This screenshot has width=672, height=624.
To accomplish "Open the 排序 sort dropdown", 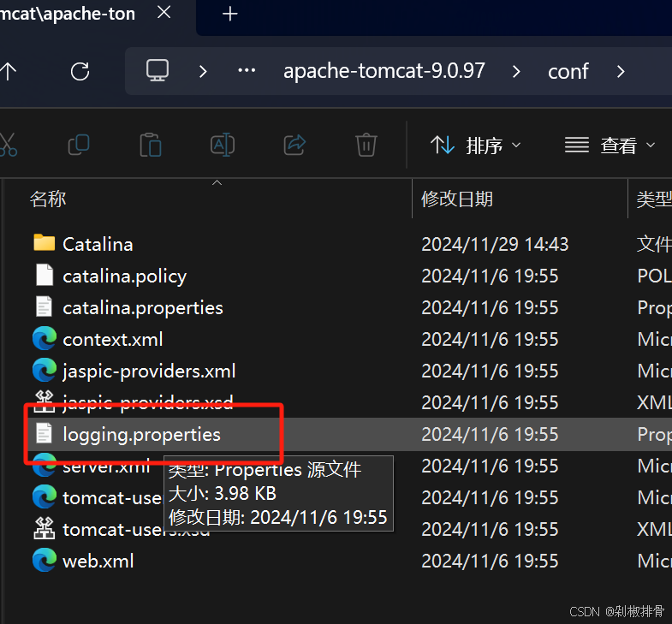I will 476,146.
